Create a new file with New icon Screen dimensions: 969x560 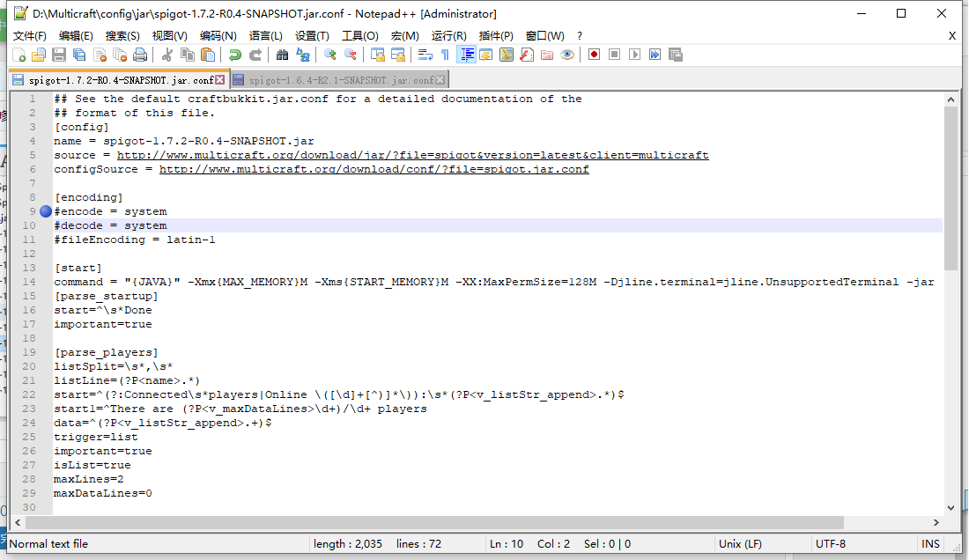(x=19, y=55)
